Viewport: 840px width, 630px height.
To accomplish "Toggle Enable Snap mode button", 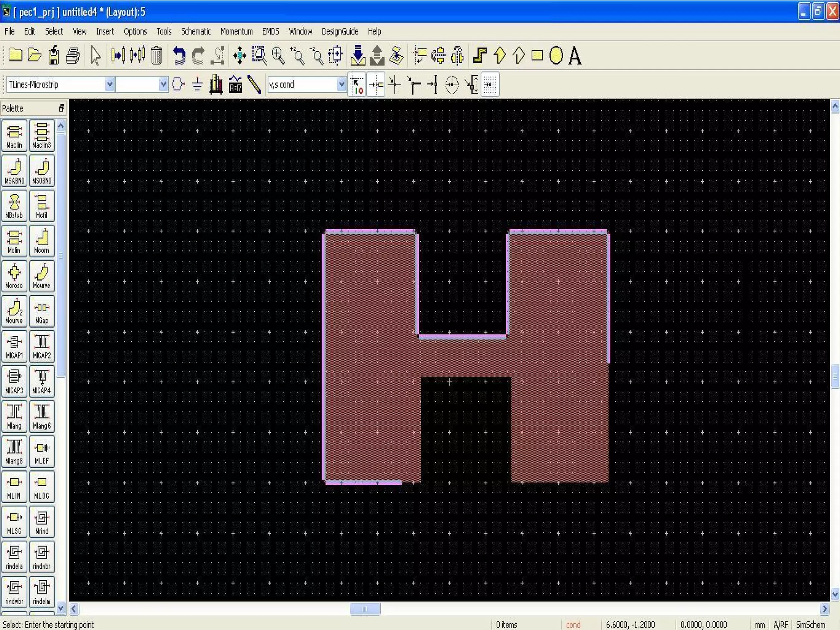I will (357, 84).
